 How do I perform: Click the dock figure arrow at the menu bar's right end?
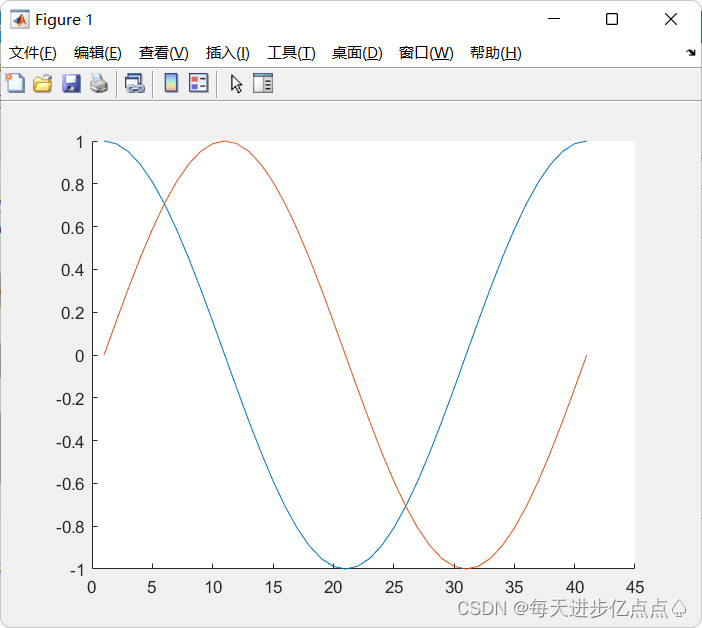coord(691,53)
